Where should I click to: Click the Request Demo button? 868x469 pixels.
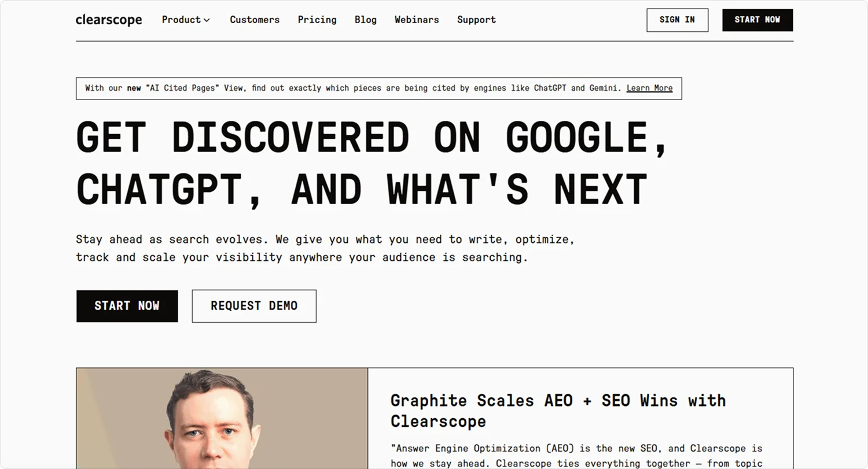click(x=254, y=306)
